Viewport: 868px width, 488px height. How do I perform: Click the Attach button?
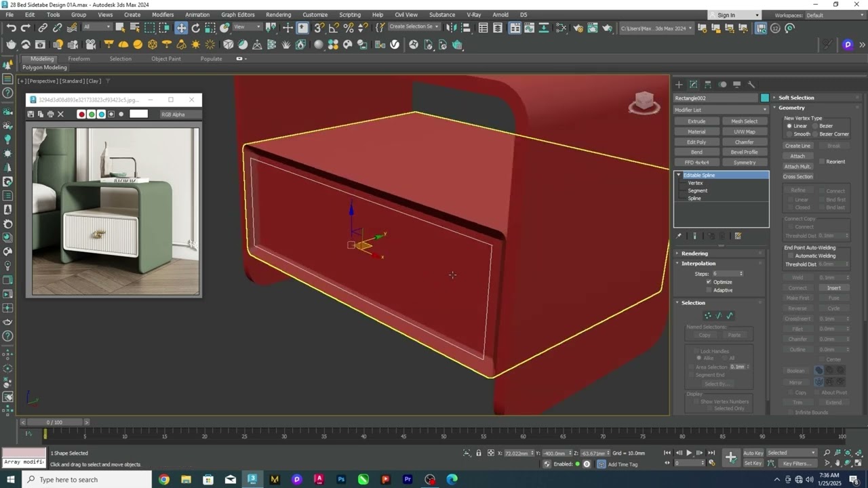[x=797, y=156]
